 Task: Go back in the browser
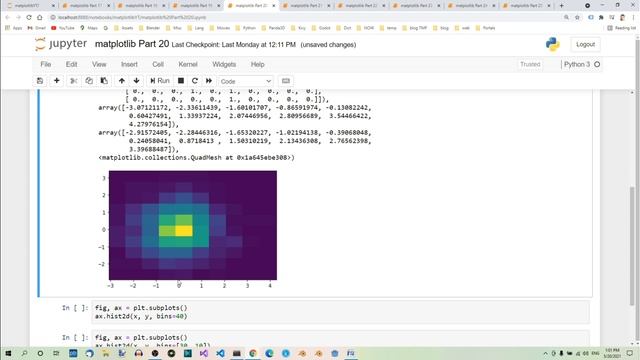(x=7, y=18)
